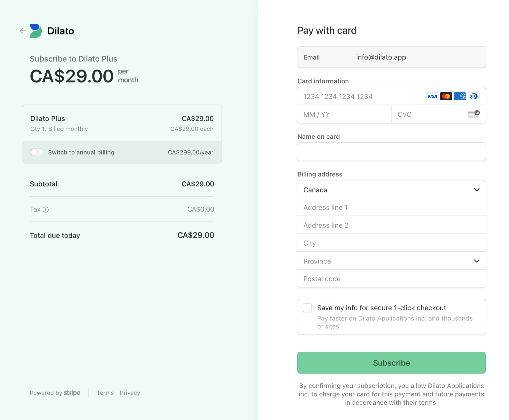Click the Terms link
Viewport: 509px width, 420px height.
(x=105, y=393)
